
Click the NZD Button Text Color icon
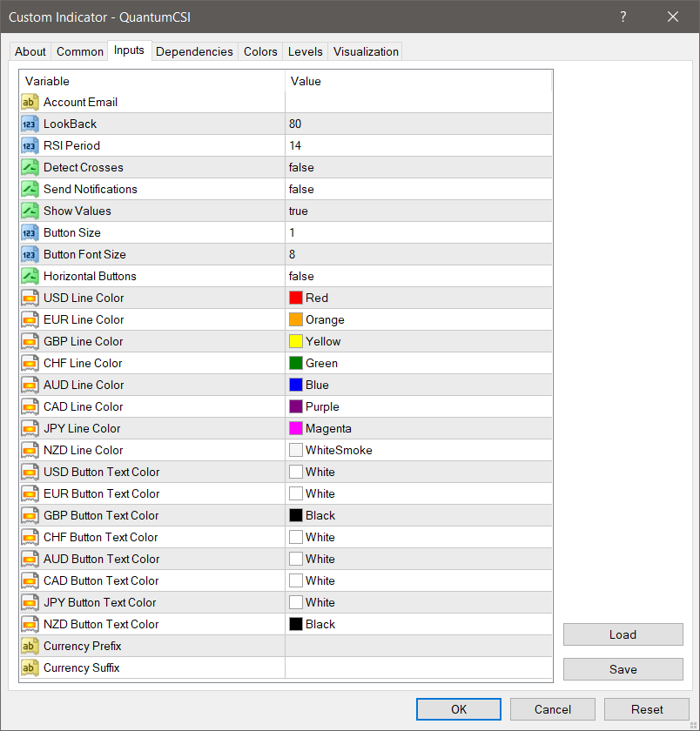click(x=30, y=625)
